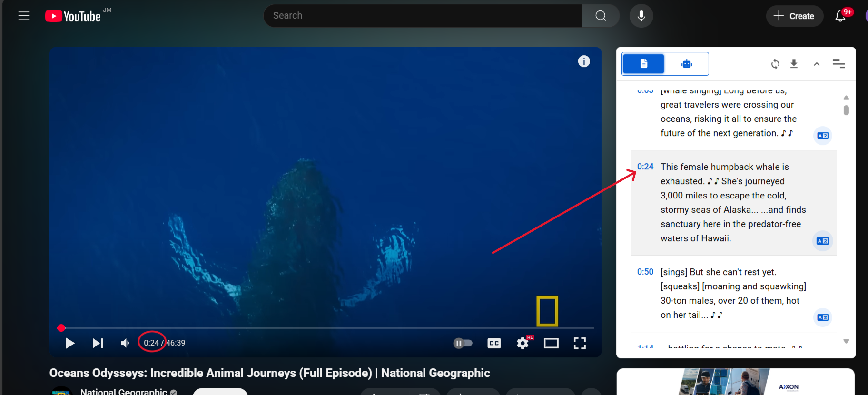Open the notifications bell
The image size is (868, 395).
tap(840, 16)
